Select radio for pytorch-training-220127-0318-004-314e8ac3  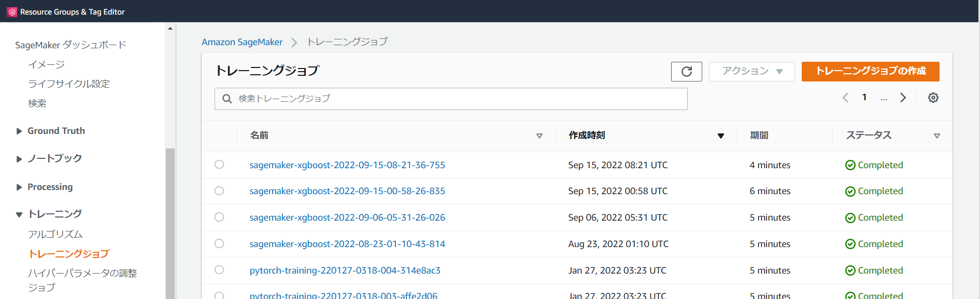click(219, 270)
